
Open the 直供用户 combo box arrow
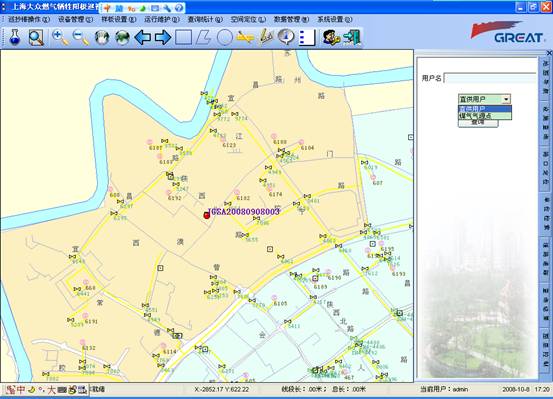506,99
